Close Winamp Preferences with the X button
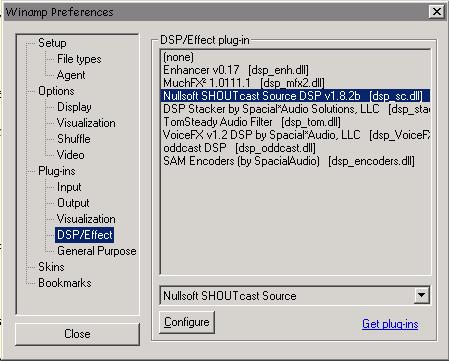The width and height of the screenshot is (449, 361). click(x=437, y=12)
